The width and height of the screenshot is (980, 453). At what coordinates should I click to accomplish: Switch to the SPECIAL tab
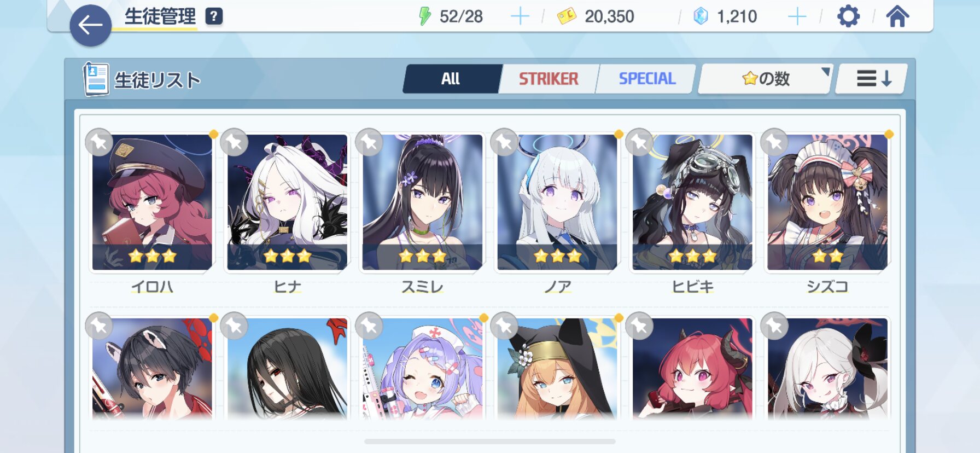[647, 79]
